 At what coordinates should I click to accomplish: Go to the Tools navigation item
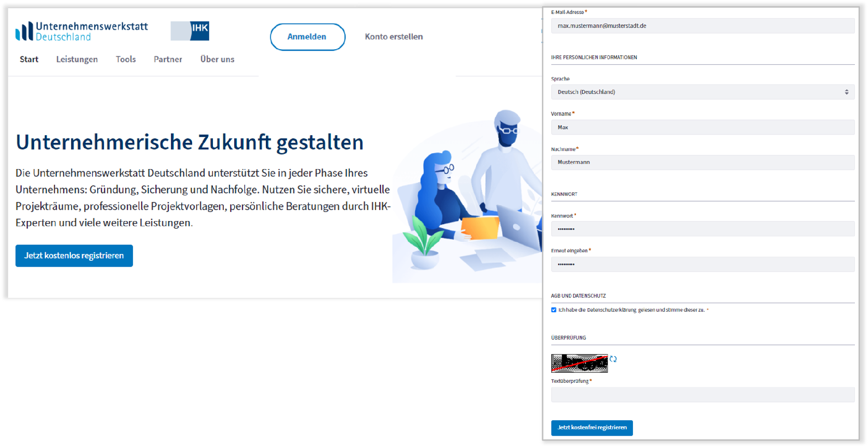click(126, 59)
